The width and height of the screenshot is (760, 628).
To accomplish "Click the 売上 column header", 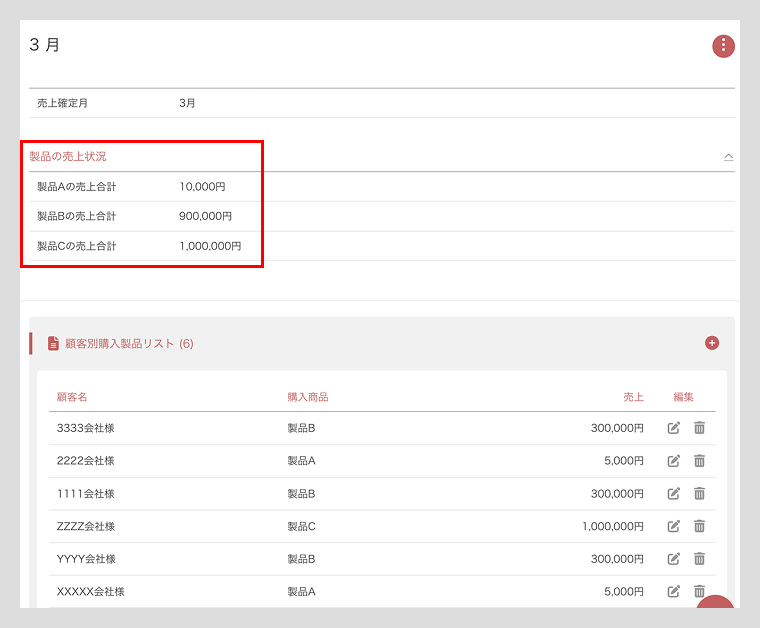I will click(633, 397).
